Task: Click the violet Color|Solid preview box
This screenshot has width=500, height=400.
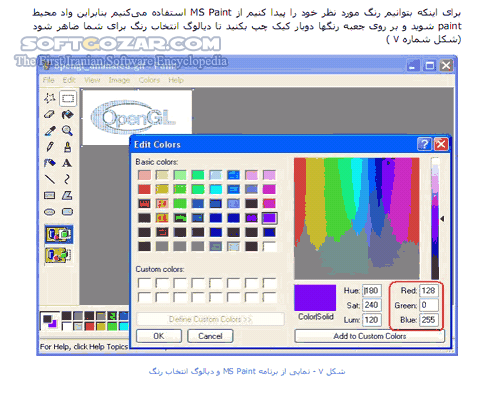Action: 315,298
